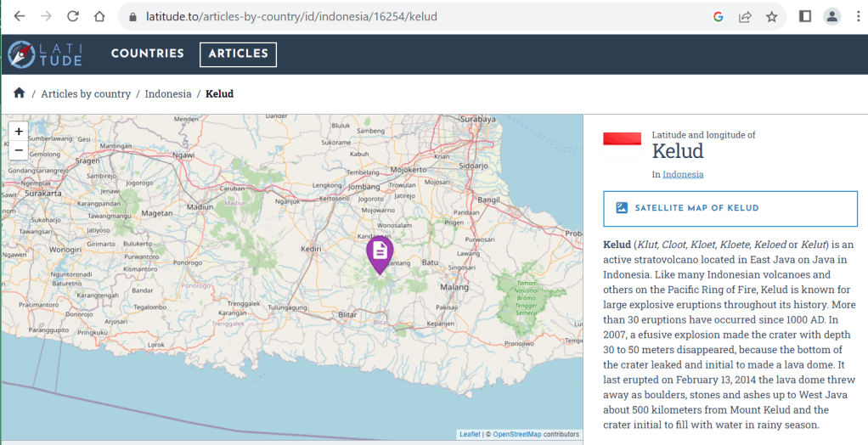Click Satellite Map of Kelud button
This screenshot has height=445, width=868.
click(730, 208)
